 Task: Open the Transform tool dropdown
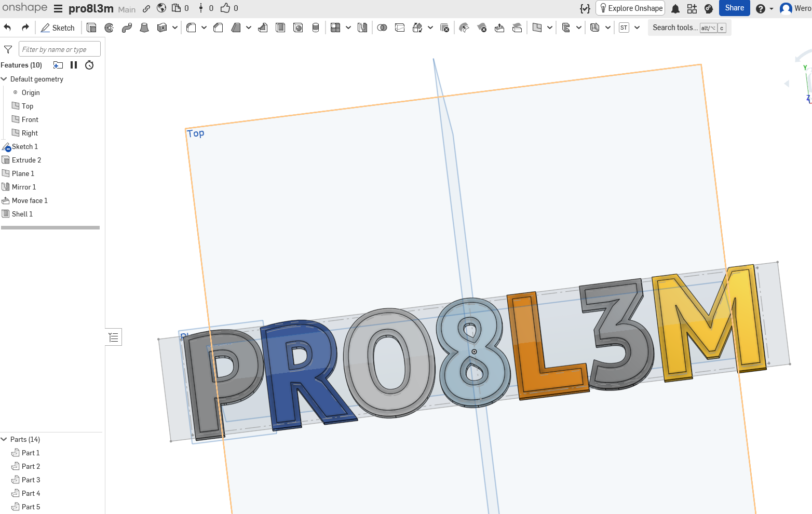[x=430, y=28]
